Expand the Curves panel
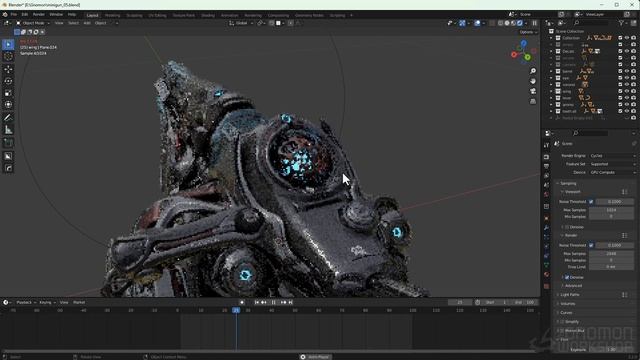The width and height of the screenshot is (640, 360). point(567,313)
